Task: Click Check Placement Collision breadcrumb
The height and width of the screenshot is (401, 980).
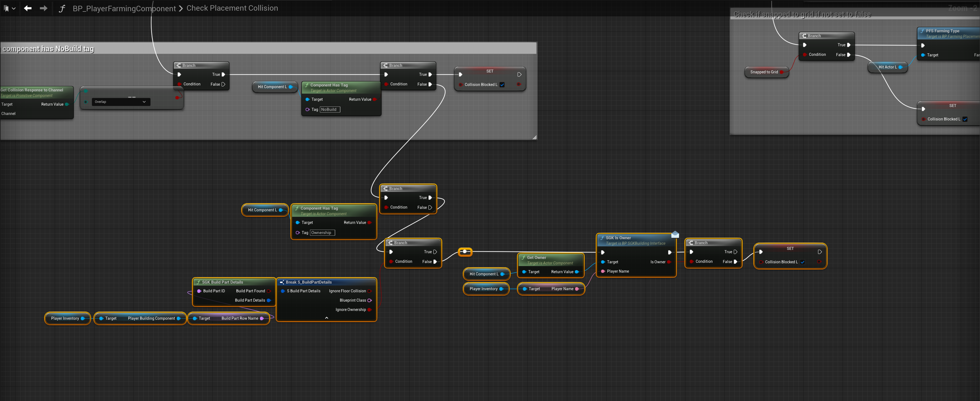Action: [232, 8]
